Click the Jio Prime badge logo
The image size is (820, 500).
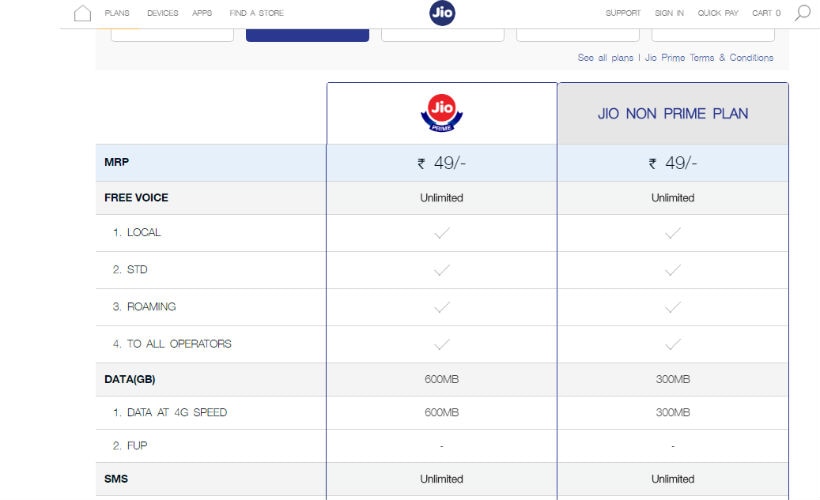point(442,113)
